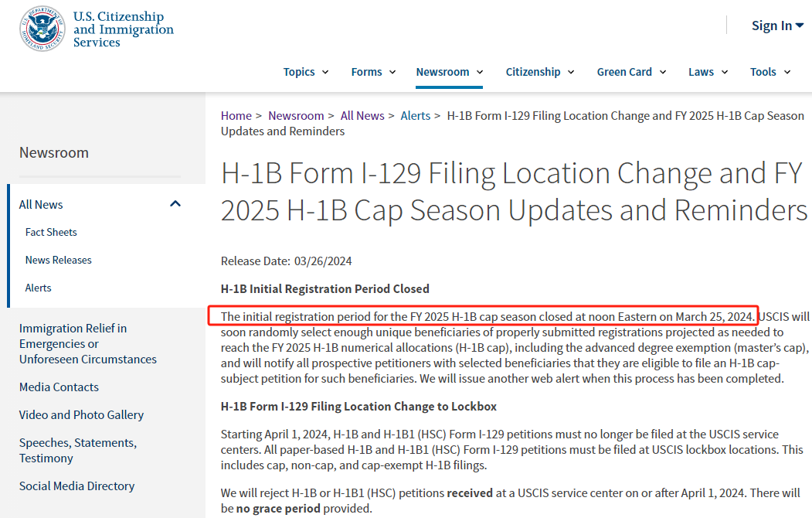Open Alerts in the sidebar
This screenshot has width=812, height=518.
tap(39, 288)
